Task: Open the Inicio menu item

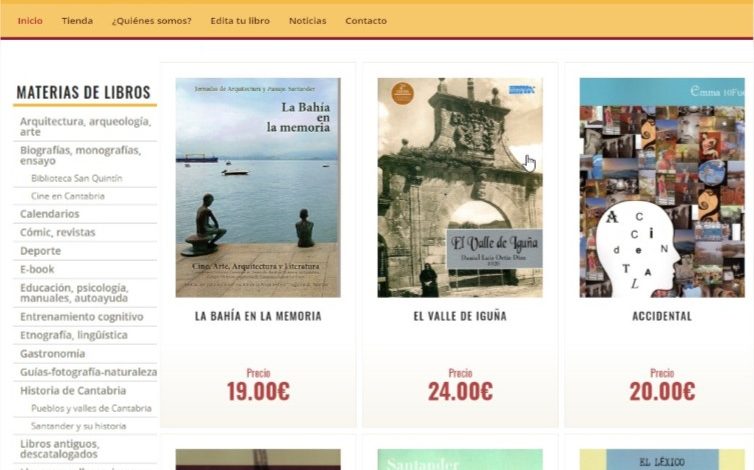Action: tap(30, 21)
